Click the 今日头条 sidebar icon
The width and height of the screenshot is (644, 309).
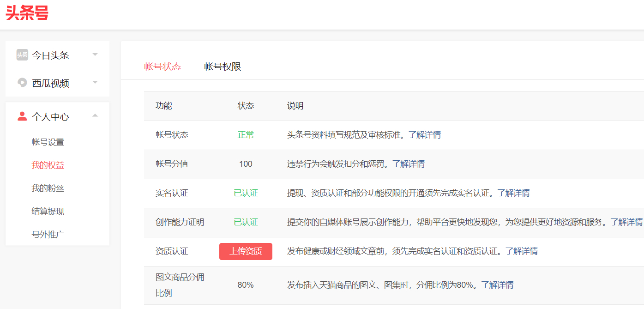click(22, 55)
